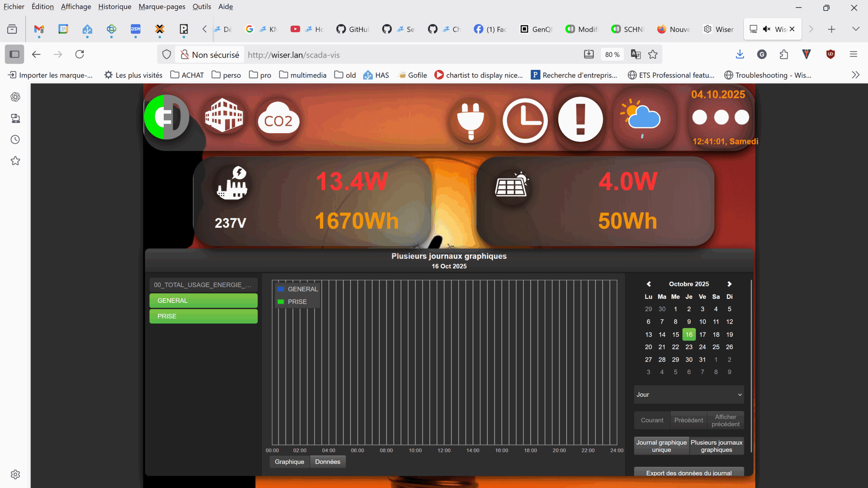Viewport: 868px width, 488px height.
Task: Toggle the GENERAL log series
Action: click(203, 301)
